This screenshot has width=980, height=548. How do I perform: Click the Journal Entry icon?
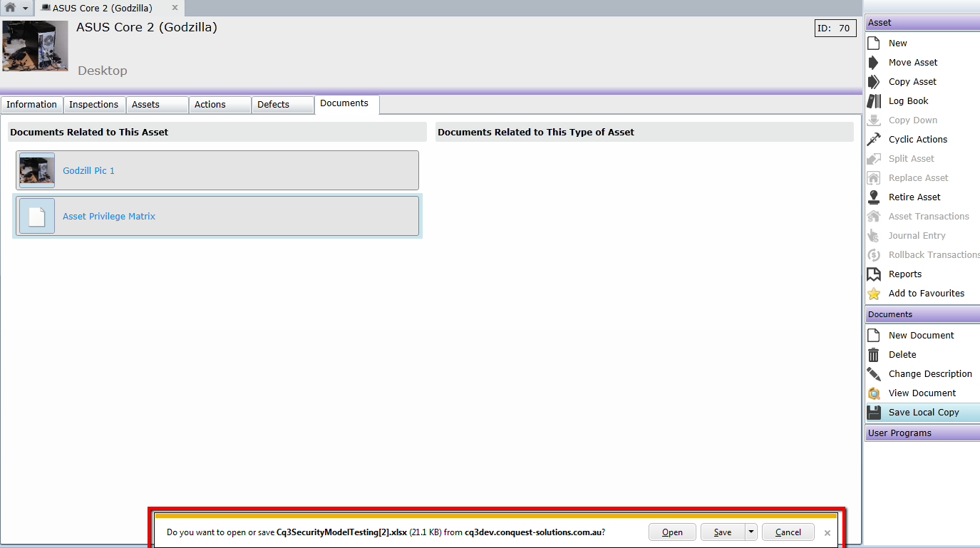tap(873, 235)
